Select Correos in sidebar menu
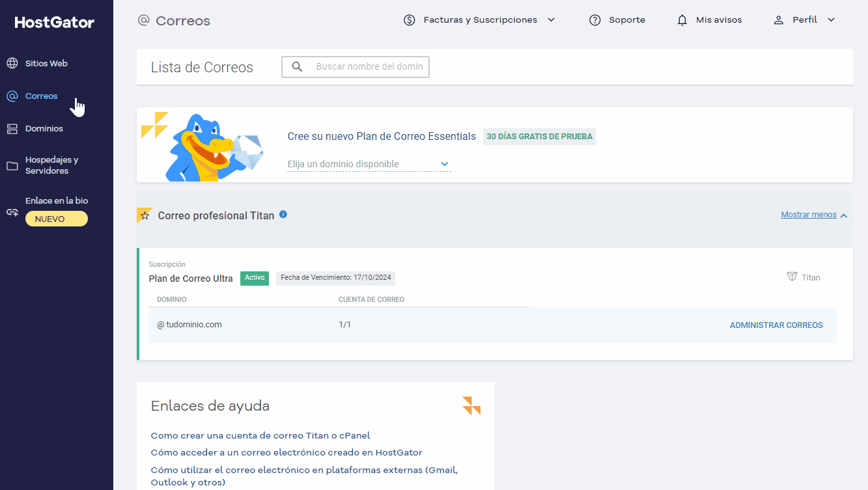Image resolution: width=868 pixels, height=490 pixels. tap(41, 96)
